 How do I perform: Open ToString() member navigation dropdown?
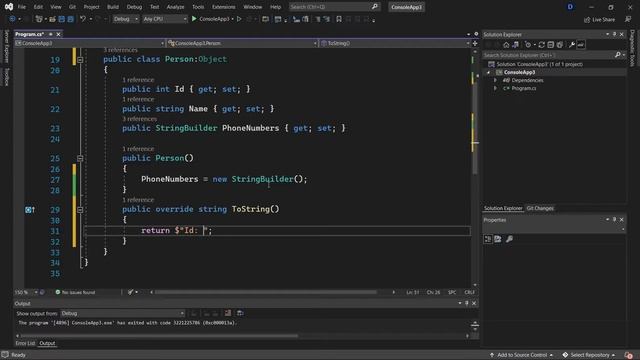pyautogui.click(x=395, y=43)
